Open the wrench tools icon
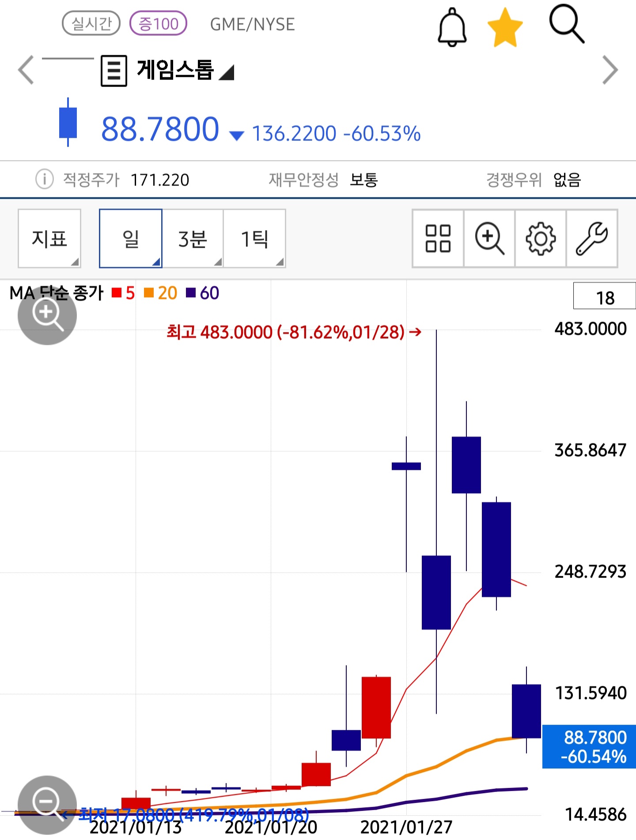 point(592,238)
